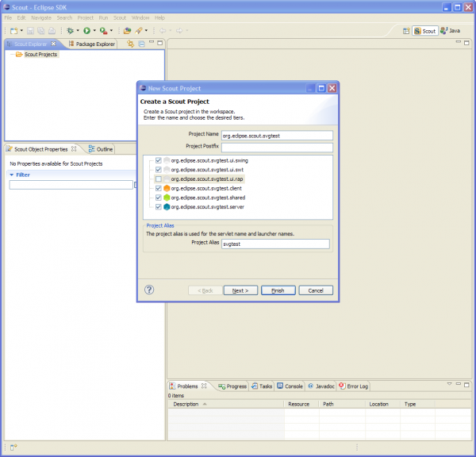Viewport: 476px width, 457px height.
Task: Minimize the Scout Explorer view
Action: [x=152, y=42]
